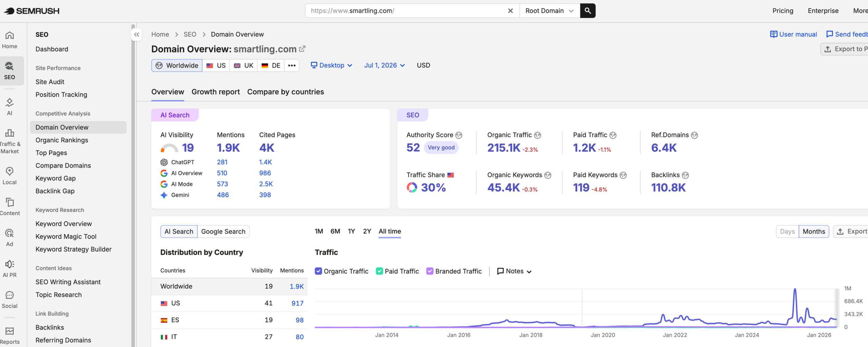Open the Local pin icon
868x347 pixels.
[9, 171]
